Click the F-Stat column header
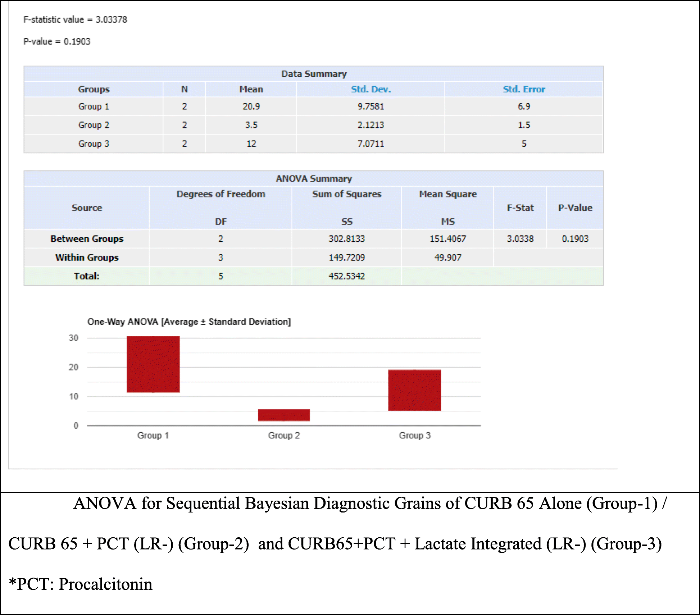 [x=520, y=208]
